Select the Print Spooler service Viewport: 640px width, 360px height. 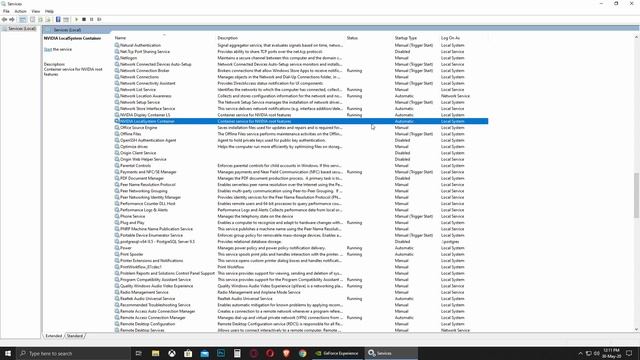pyautogui.click(x=301, y=254)
